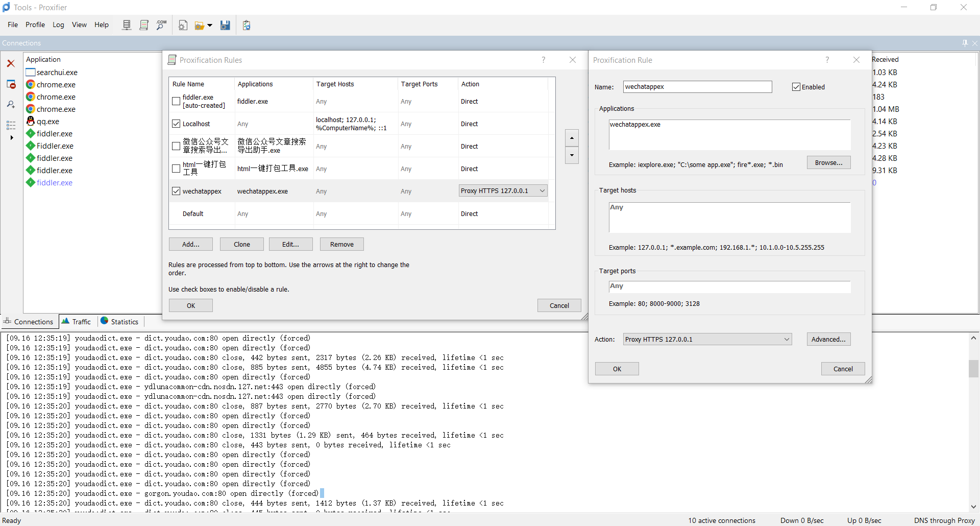Enable the fiddler.exe auto-created rule checkbox
The image size is (980, 526).
tap(176, 102)
